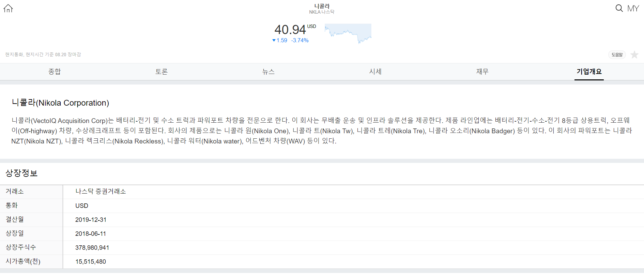Click the 거래소 row label
Screen dimensions: 644x276
[x=15, y=191]
